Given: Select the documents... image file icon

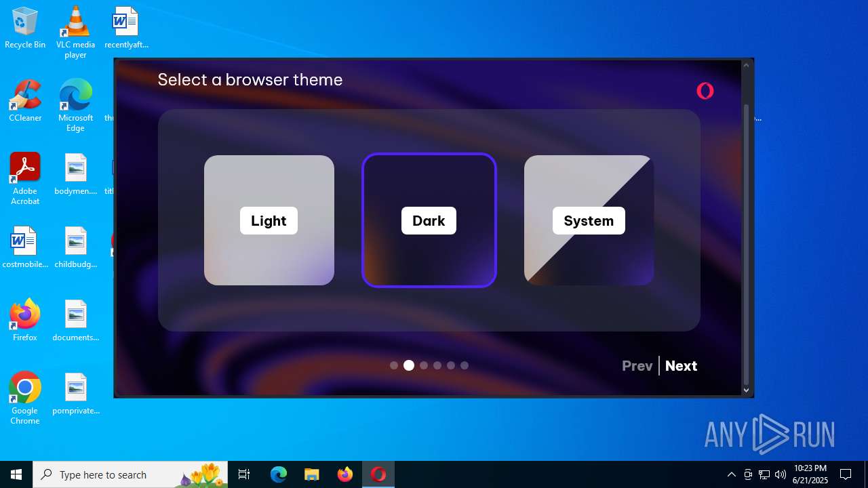Looking at the screenshot, I should (75, 321).
